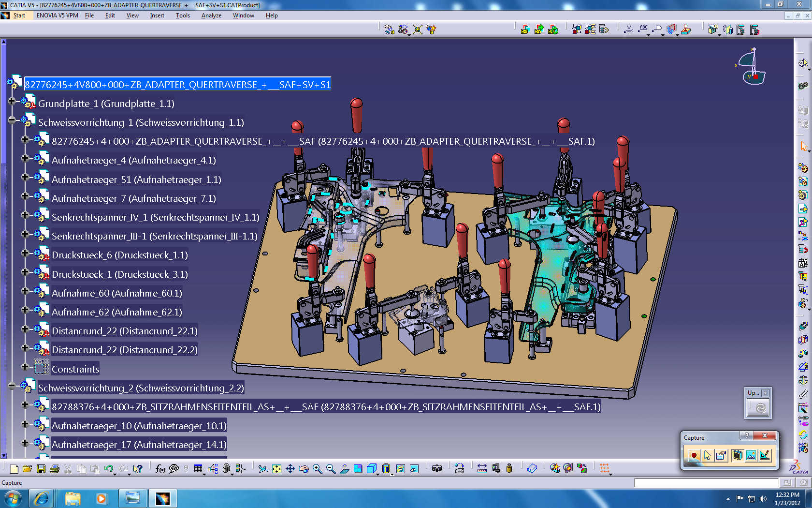Select Aufnahetraeger_10 in the tree
The height and width of the screenshot is (508, 812).
click(139, 426)
